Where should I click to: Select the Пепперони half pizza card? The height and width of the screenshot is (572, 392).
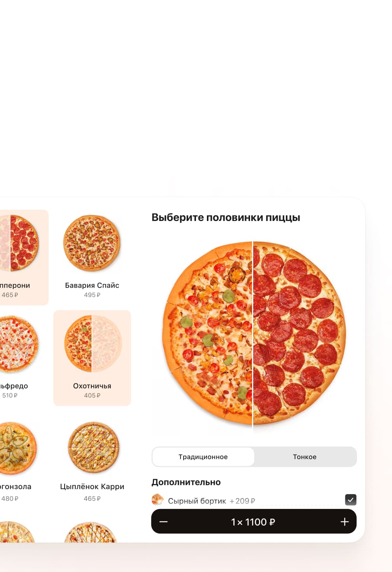point(23,257)
